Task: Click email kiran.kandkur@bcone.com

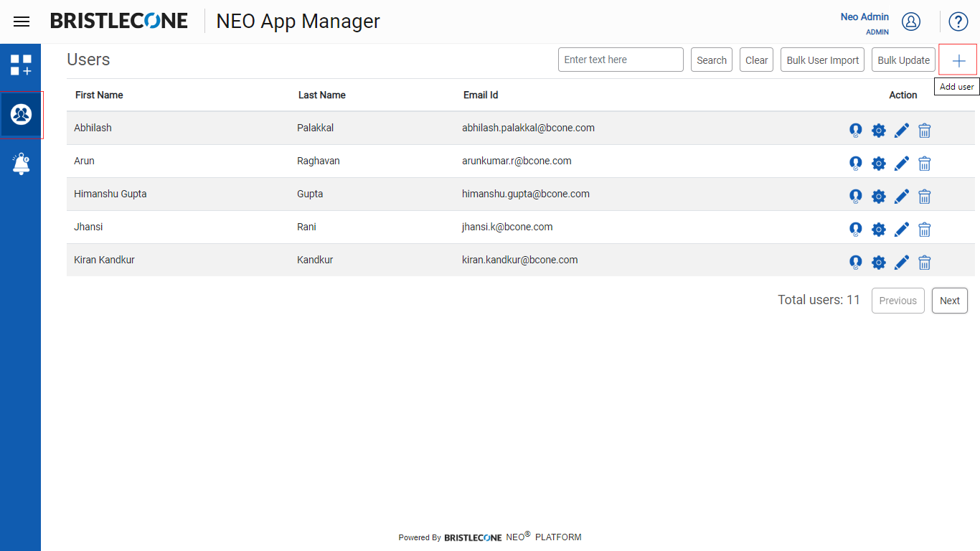Action: click(519, 260)
